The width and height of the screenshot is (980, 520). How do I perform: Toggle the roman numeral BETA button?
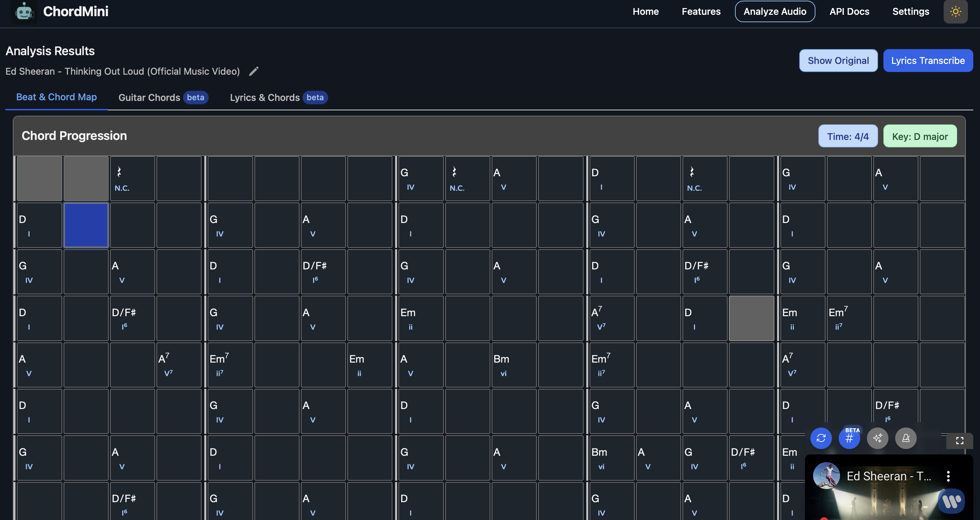[849, 438]
